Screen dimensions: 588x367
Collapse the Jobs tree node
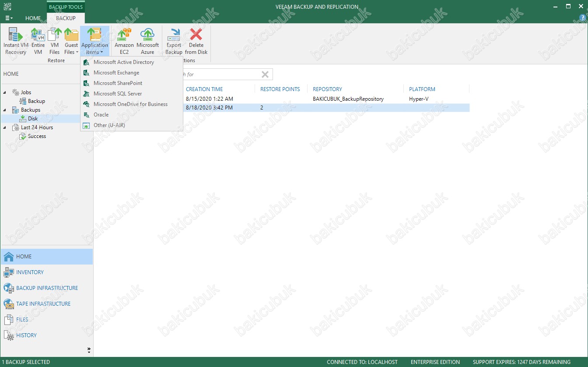[5, 92]
